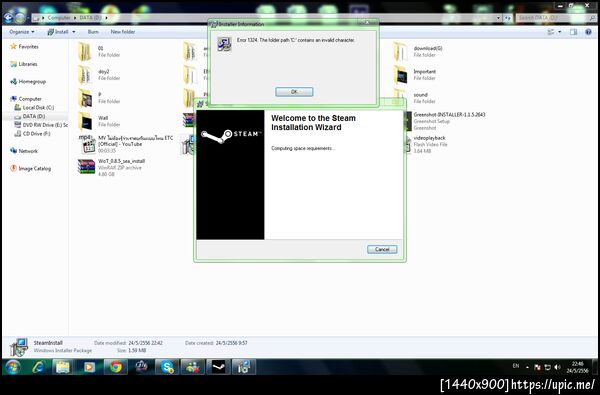Click the installer icon in error dialog

[224, 44]
